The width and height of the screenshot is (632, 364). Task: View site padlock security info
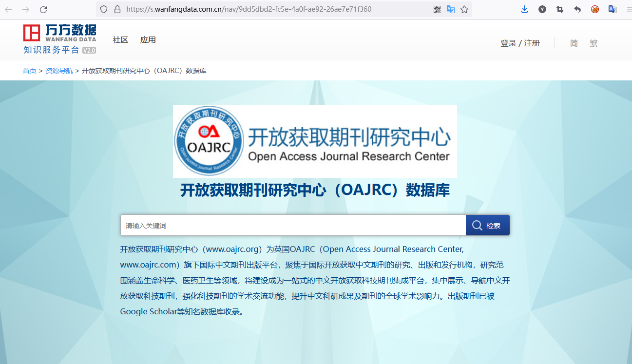pyautogui.click(x=117, y=9)
